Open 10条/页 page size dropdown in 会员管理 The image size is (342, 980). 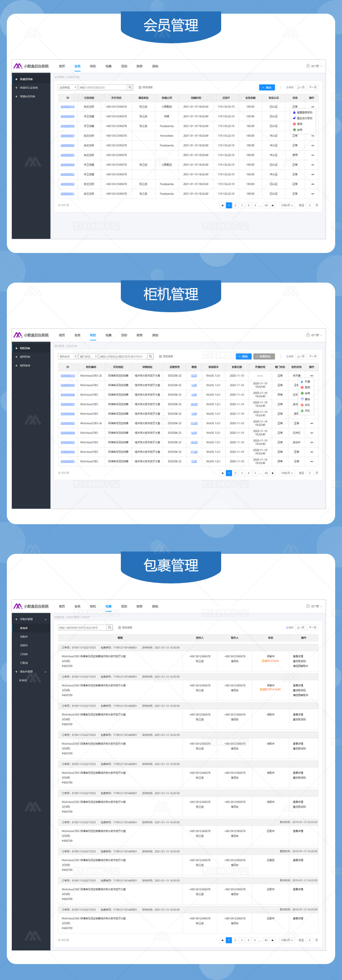tap(287, 205)
